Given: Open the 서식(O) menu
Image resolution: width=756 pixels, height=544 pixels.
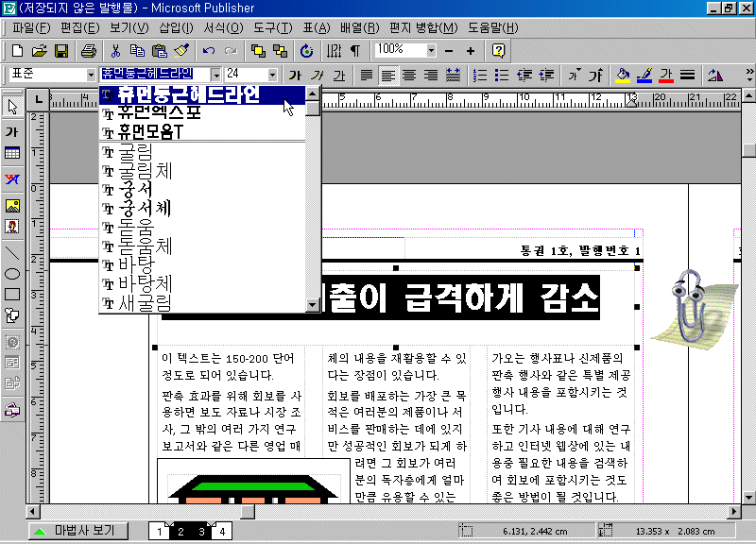Looking at the screenshot, I should 223,28.
